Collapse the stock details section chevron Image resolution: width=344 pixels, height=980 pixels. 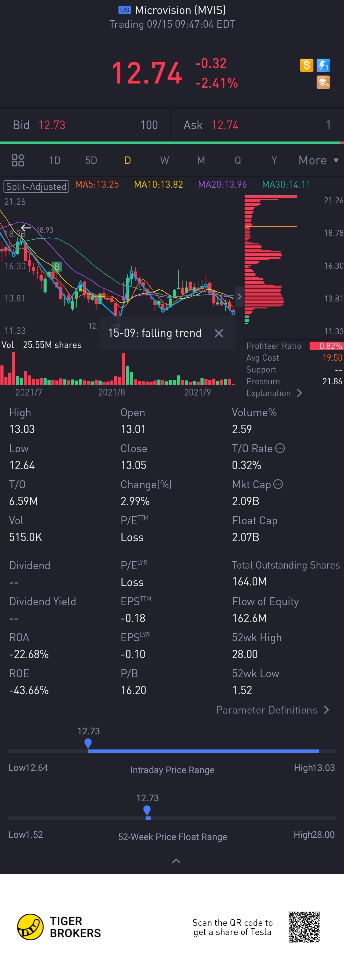coord(176,860)
